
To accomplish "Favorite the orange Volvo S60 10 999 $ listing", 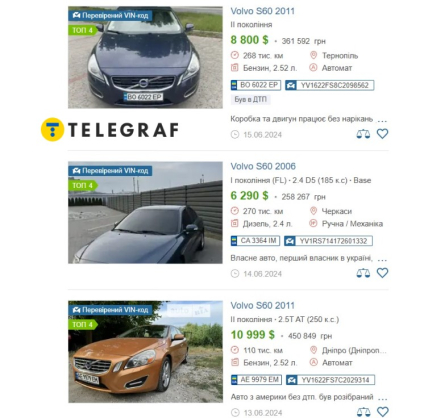I will tap(382, 412).
